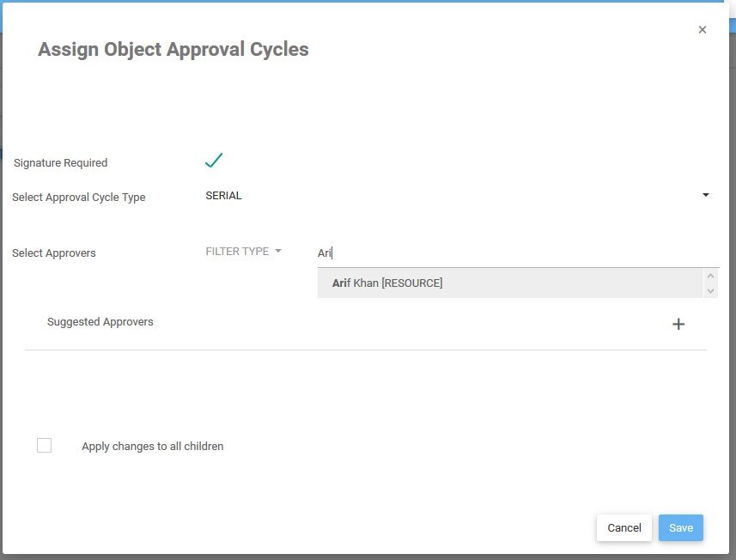Enable Apply changes to all children checkbox

[x=45, y=446]
